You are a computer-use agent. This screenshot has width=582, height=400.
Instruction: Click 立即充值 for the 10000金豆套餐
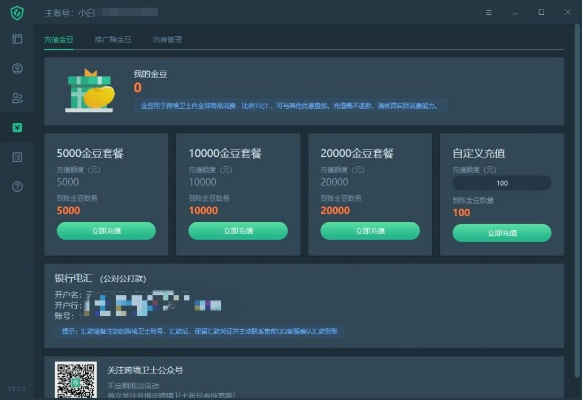238,231
